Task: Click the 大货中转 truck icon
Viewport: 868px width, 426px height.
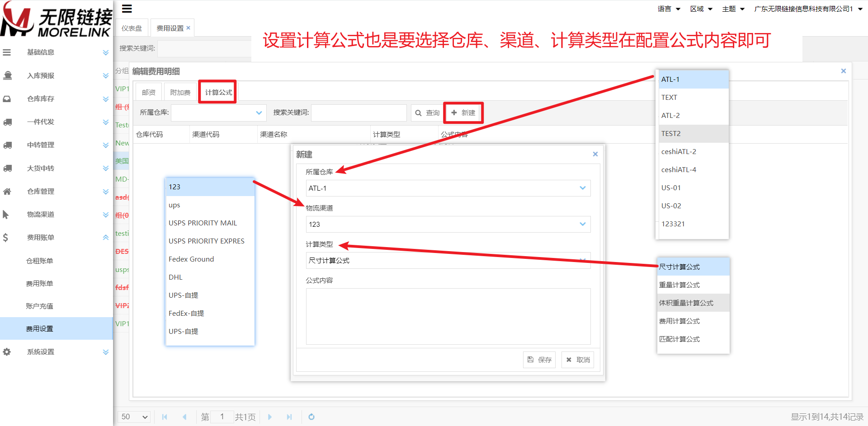Action: (x=7, y=168)
